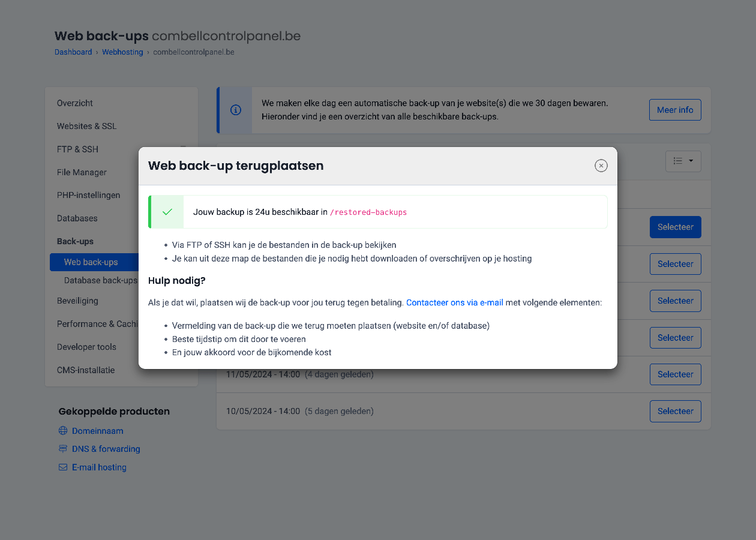Click the DNS & forwarding signpost icon
Image resolution: width=756 pixels, height=540 pixels.
[63, 449]
